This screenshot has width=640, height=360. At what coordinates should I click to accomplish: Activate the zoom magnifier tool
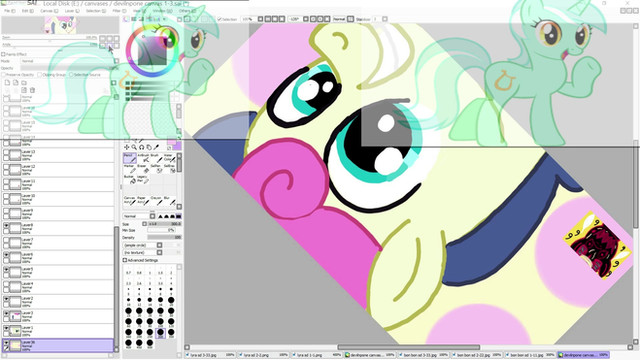click(x=134, y=147)
